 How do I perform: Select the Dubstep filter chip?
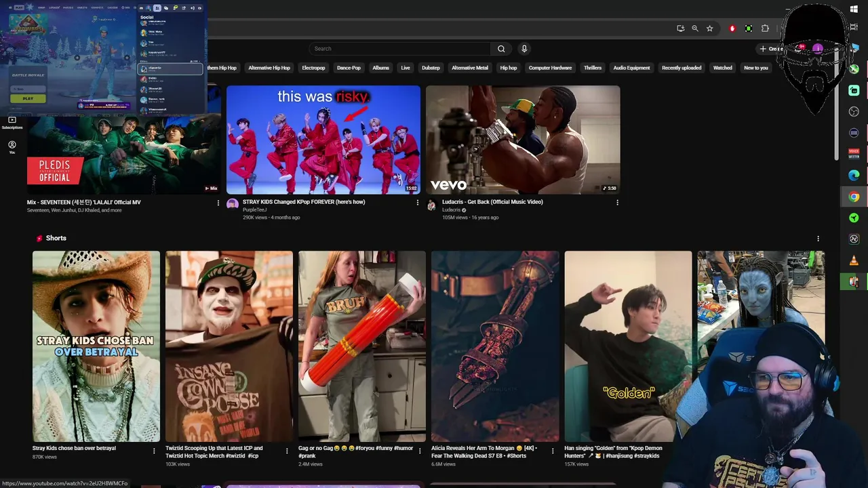(x=431, y=68)
